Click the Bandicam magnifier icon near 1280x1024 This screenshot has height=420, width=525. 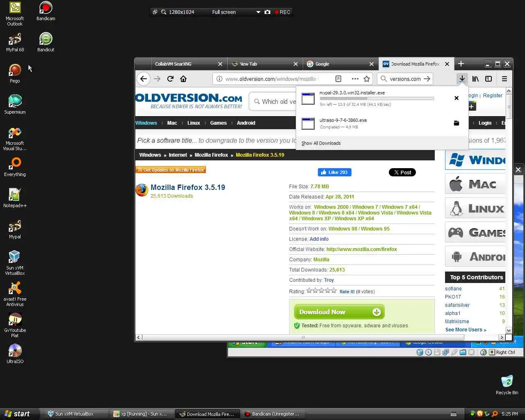(x=164, y=12)
